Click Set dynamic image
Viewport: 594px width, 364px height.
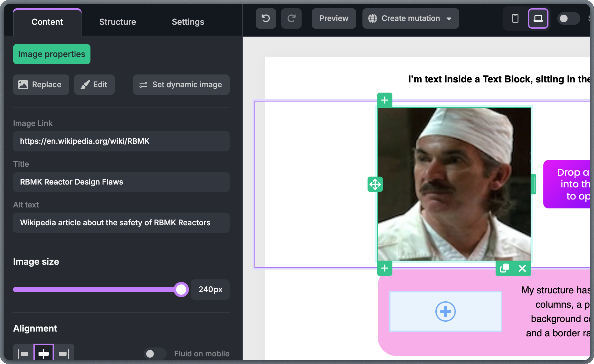coord(181,85)
